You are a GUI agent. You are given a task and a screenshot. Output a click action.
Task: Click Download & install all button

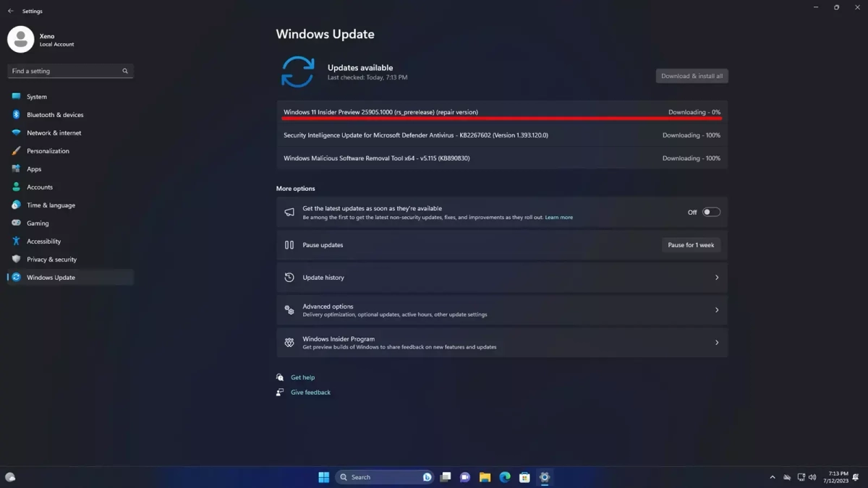coord(692,76)
